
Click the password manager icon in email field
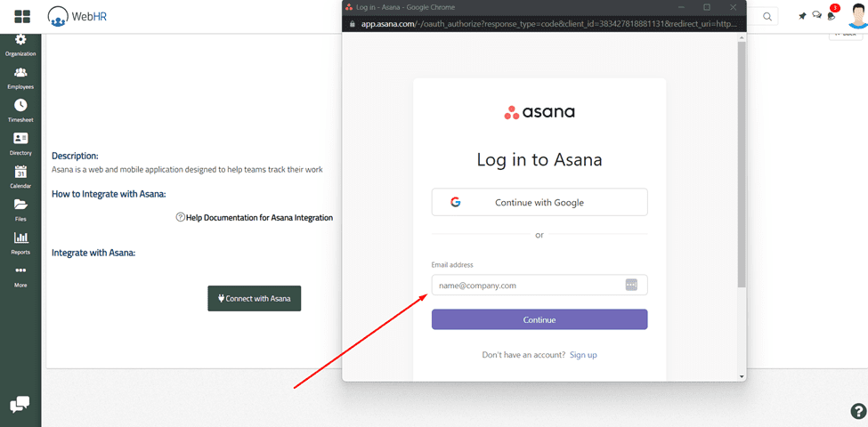click(631, 285)
